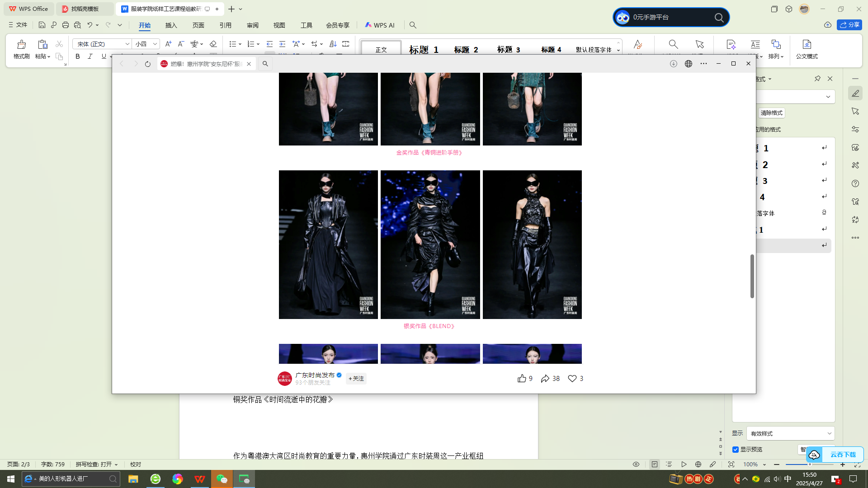Open WeChat from the taskbar
This screenshot has width=868, height=488.
click(x=222, y=479)
